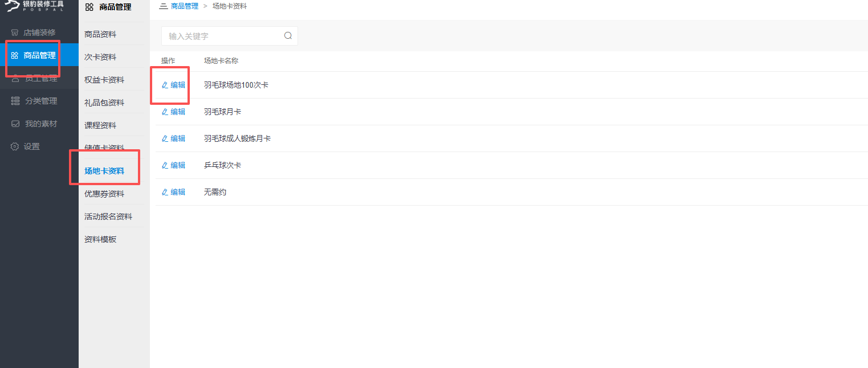Click the 银豹装修工具 logo

(34, 6)
